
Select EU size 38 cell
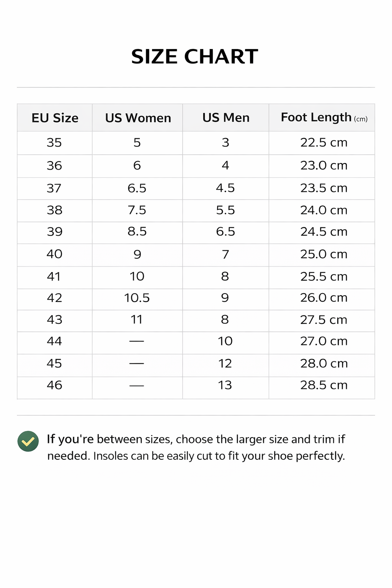[54, 210]
